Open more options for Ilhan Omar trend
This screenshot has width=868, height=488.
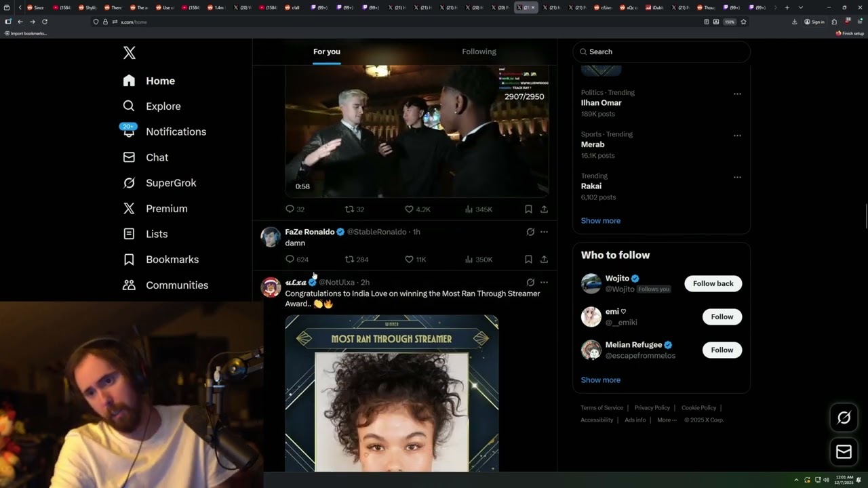pyautogui.click(x=737, y=94)
